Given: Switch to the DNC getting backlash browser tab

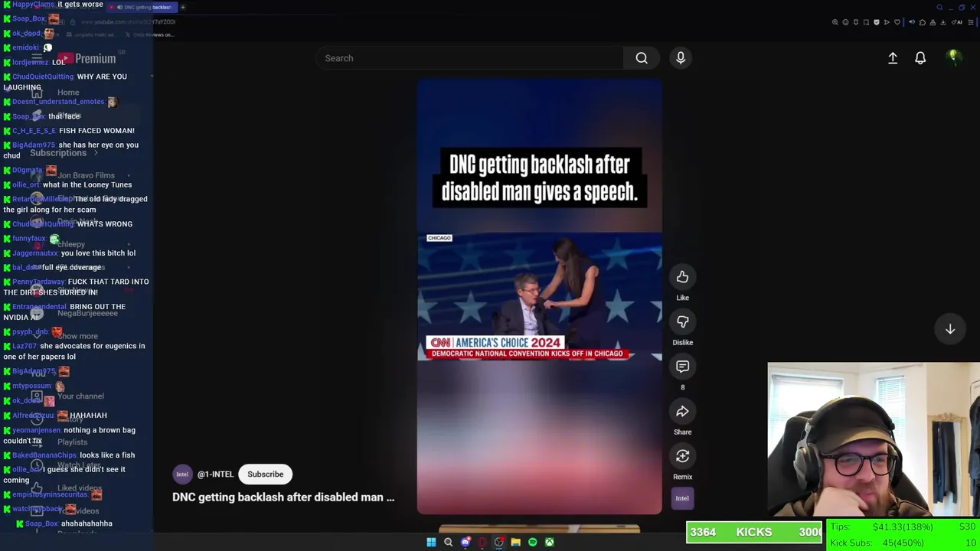Looking at the screenshot, I should [142, 7].
